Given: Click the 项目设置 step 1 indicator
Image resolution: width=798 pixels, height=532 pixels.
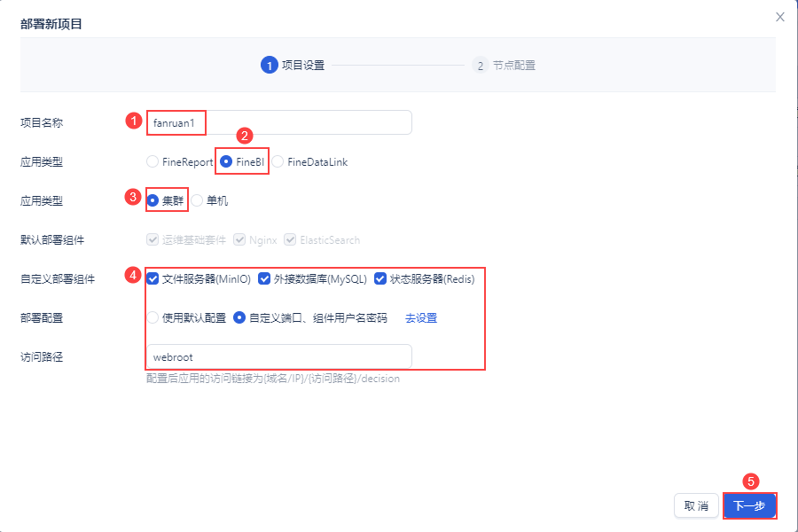Looking at the screenshot, I should coord(293,65).
